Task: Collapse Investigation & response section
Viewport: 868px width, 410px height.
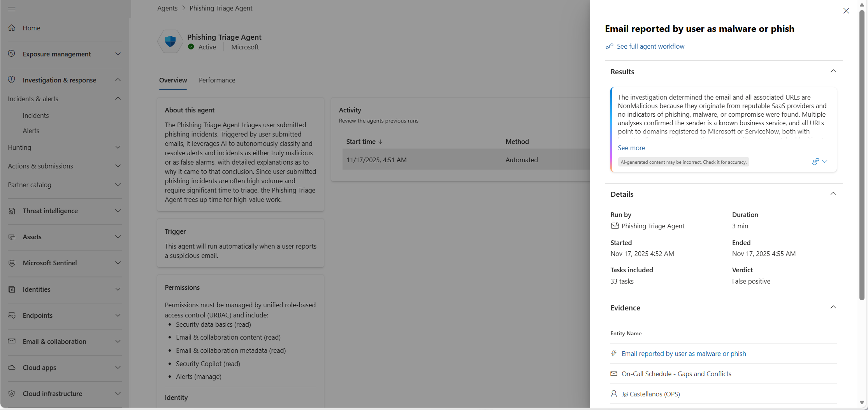Action: pyautogui.click(x=118, y=80)
